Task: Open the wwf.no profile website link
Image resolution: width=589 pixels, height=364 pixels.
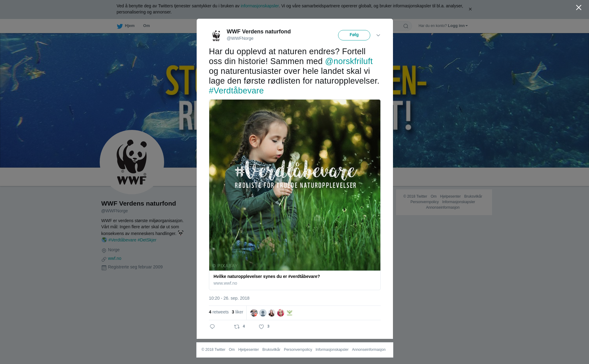Action: pyautogui.click(x=114, y=258)
